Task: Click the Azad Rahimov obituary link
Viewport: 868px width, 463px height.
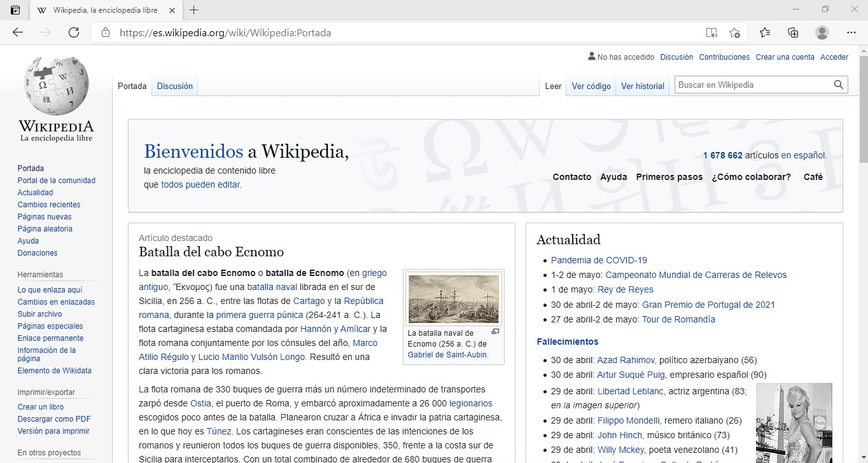Action: click(x=626, y=360)
